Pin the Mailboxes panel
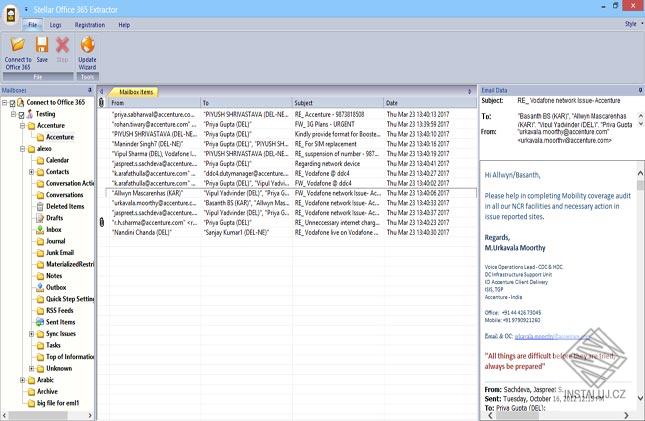 [90, 90]
